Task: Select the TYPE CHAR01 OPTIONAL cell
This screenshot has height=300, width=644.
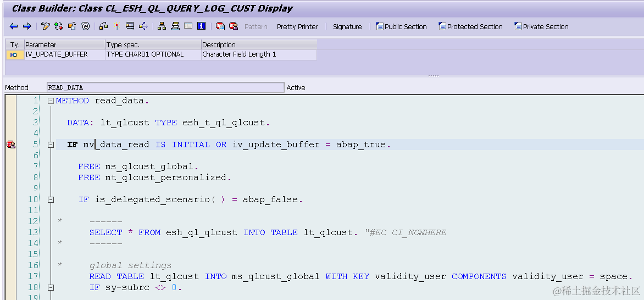Action: tap(153, 54)
